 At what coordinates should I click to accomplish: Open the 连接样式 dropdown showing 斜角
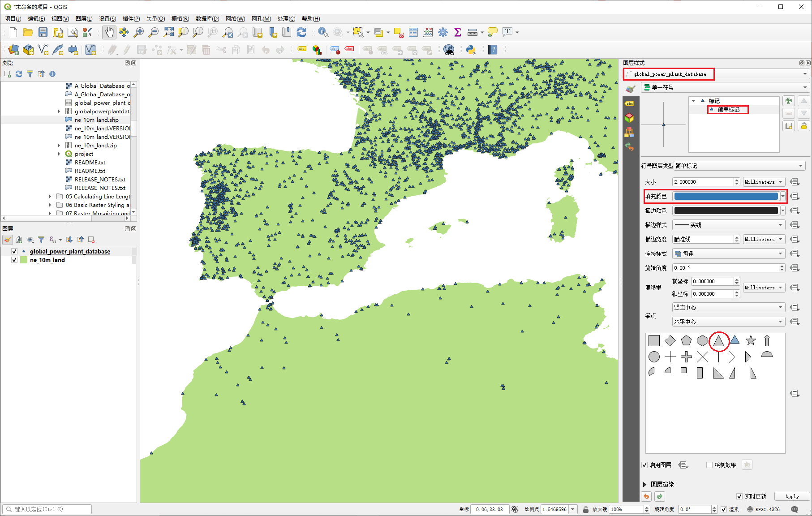728,254
